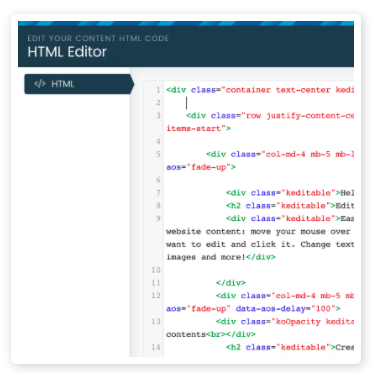
Task: Click the first aos="fade-up"> text
Action: click(201, 167)
